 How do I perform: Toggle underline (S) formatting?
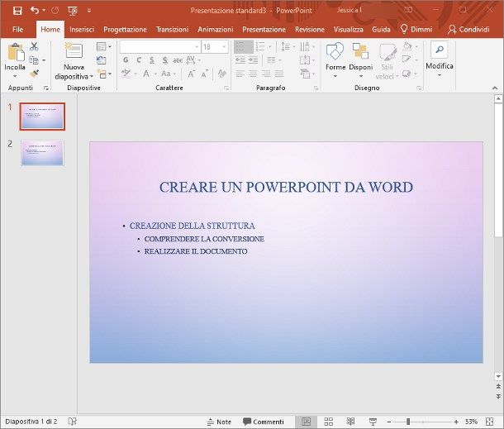152,60
